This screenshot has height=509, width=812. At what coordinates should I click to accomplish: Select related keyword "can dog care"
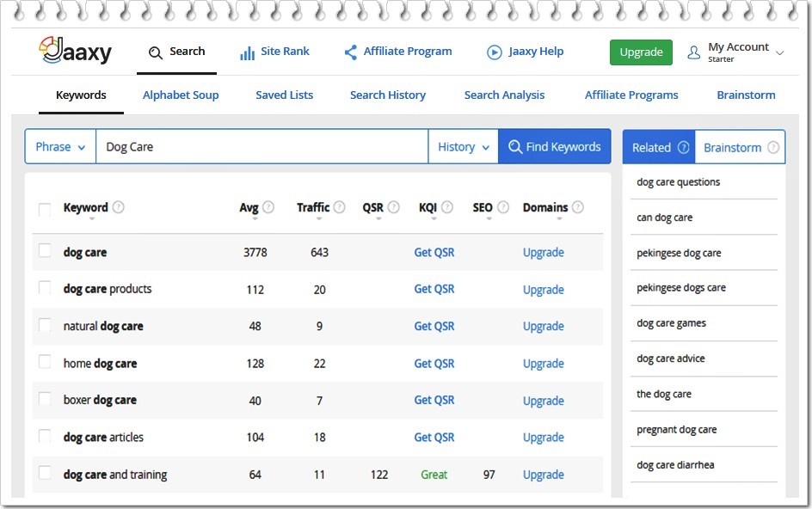coord(664,218)
